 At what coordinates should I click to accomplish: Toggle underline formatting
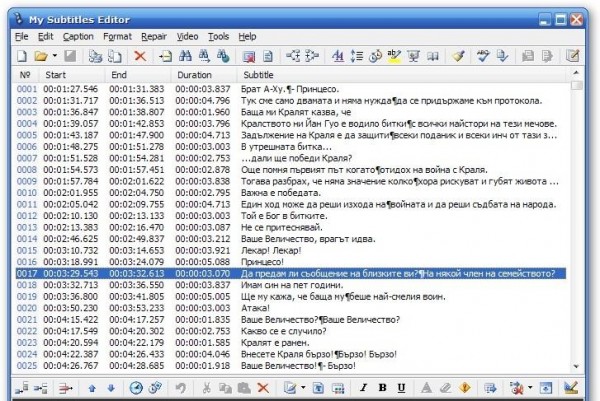pos(401,388)
